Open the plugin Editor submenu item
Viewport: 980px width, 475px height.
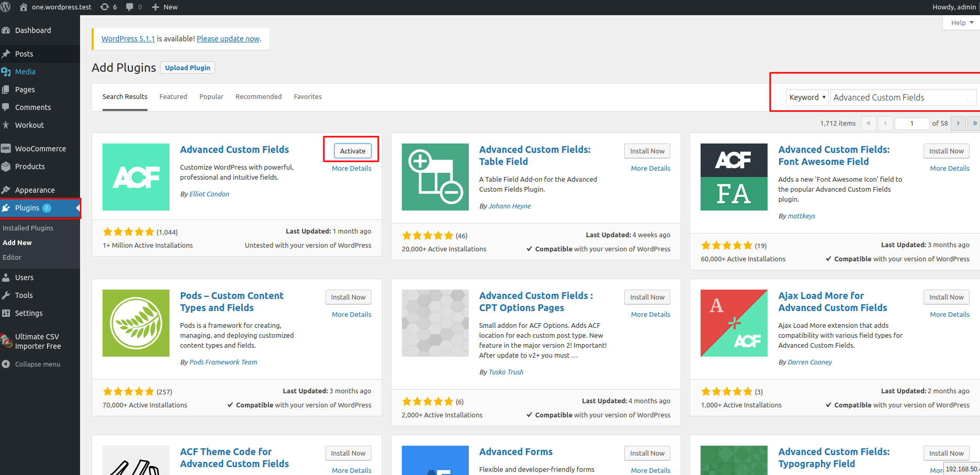pyautogui.click(x=12, y=257)
